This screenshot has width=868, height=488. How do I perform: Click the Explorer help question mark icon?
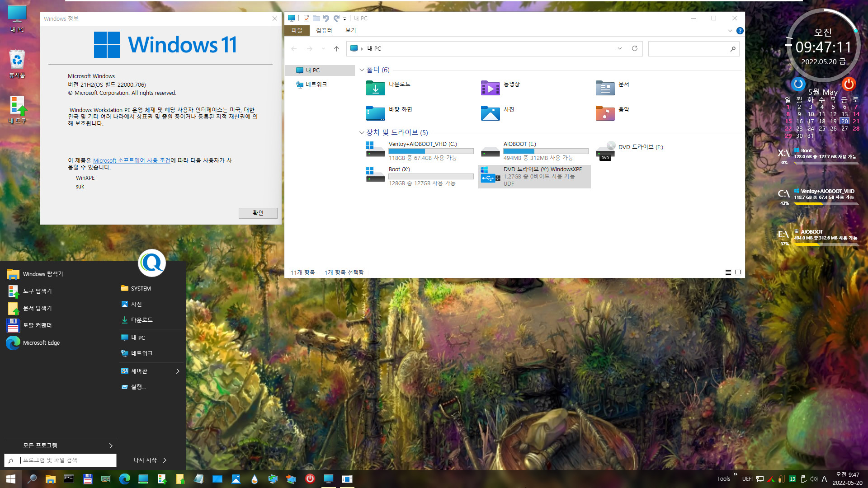[x=740, y=31]
